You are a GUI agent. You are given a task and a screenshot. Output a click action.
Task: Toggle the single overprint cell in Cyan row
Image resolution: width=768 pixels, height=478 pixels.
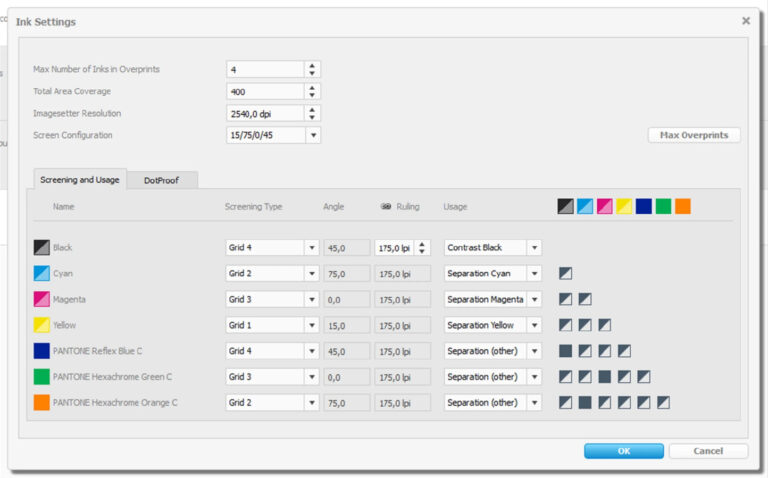tap(566, 273)
